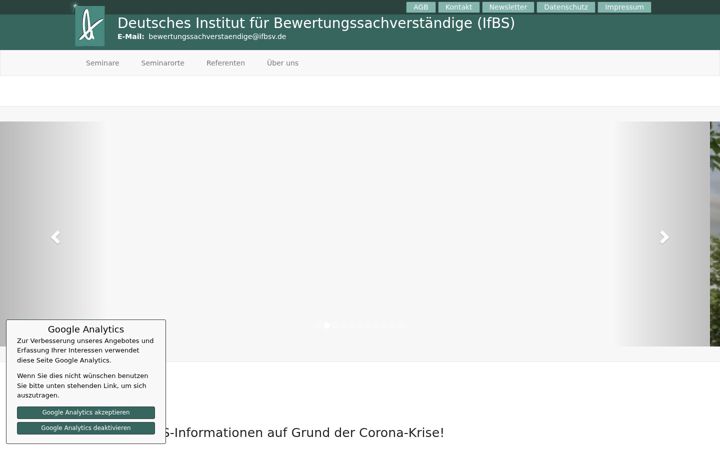Screen dimensions: 720x450
Task: Click the IfBS logo in the header
Action: pos(90,26)
